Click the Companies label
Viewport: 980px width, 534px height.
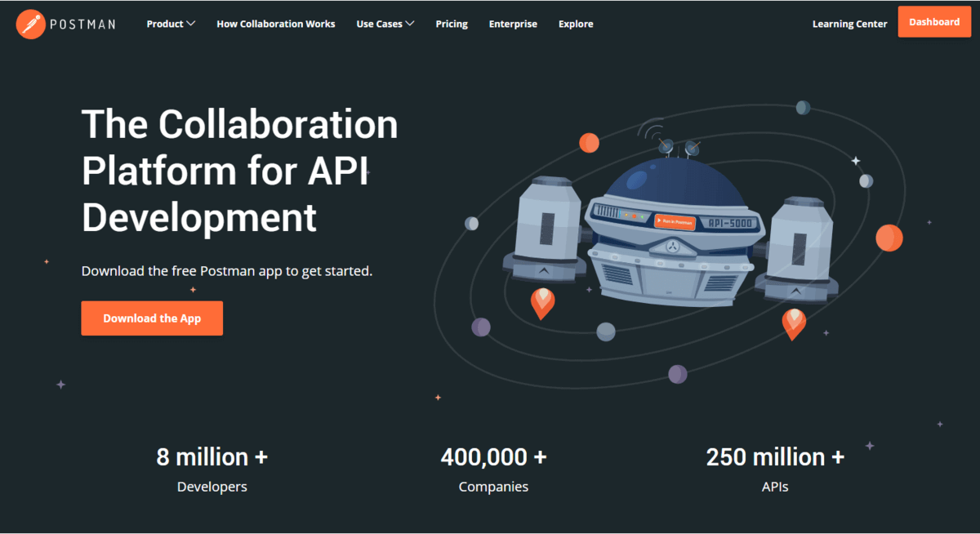[493, 487]
